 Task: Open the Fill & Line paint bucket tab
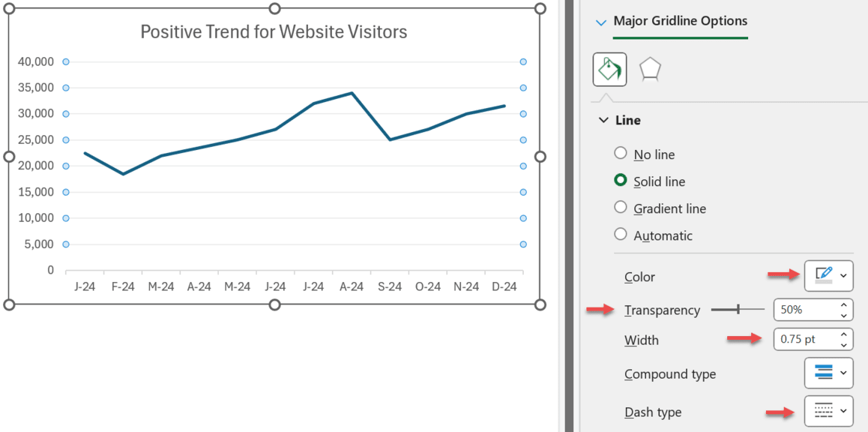(609, 70)
